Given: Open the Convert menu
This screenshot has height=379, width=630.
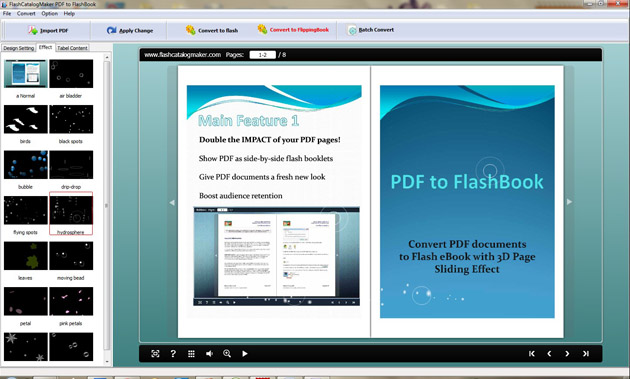Looking at the screenshot, I should [x=26, y=14].
